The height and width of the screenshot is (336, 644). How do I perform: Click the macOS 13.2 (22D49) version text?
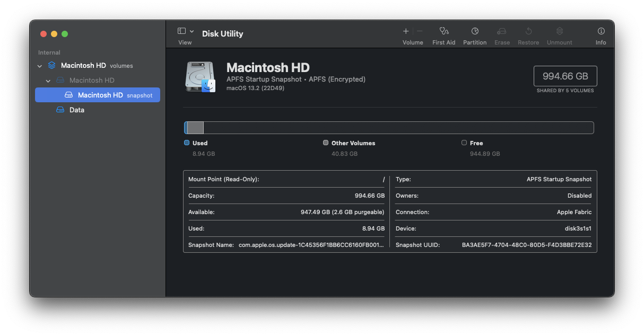click(255, 88)
